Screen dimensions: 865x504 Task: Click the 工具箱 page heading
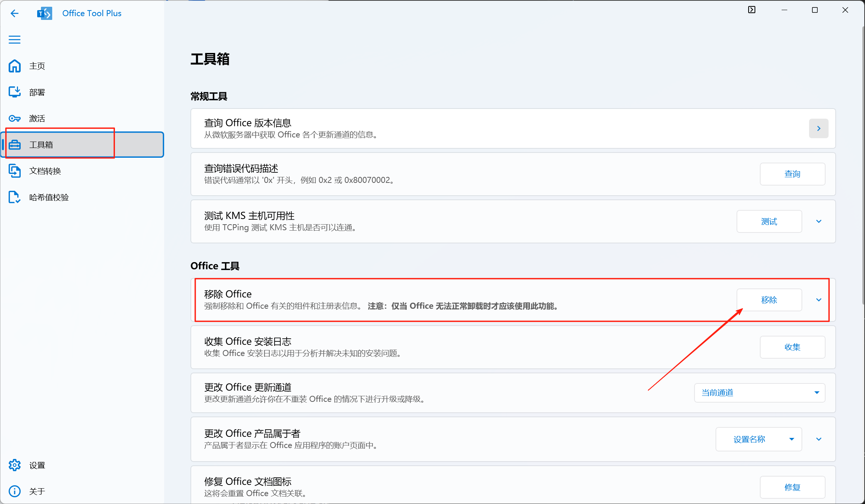tap(210, 59)
